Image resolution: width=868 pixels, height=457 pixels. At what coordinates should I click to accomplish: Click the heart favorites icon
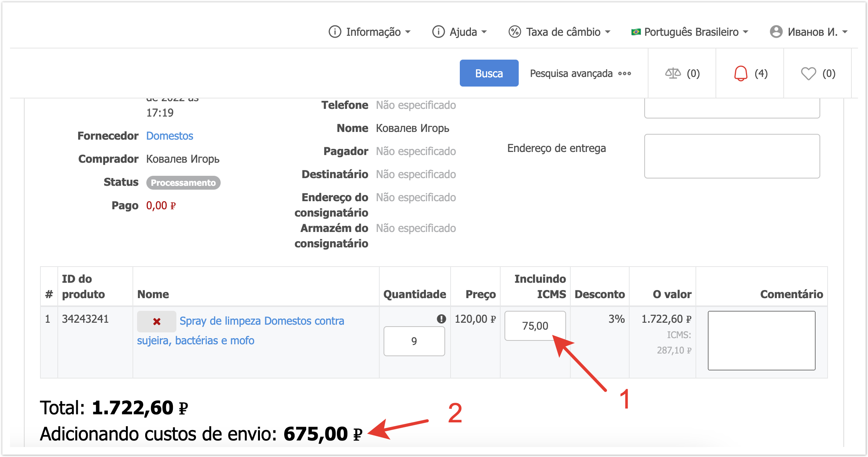808,73
